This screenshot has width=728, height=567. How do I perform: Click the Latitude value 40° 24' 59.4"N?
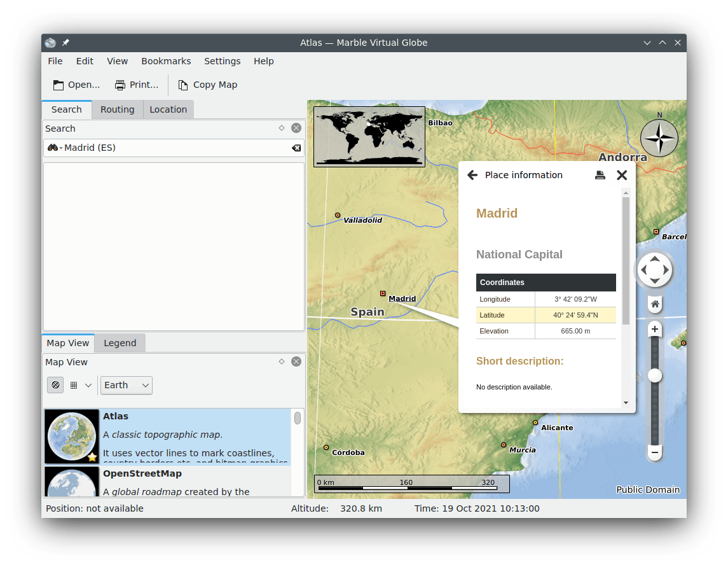point(575,315)
